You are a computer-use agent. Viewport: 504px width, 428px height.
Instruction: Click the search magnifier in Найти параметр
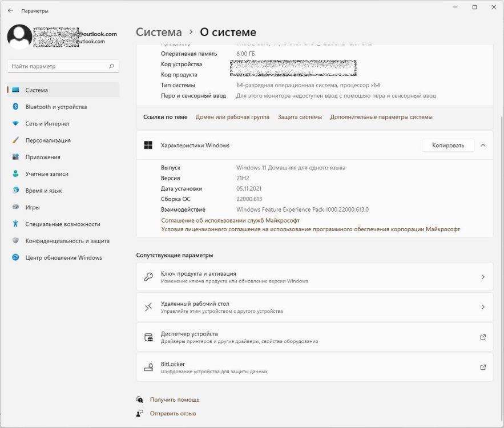coord(112,66)
